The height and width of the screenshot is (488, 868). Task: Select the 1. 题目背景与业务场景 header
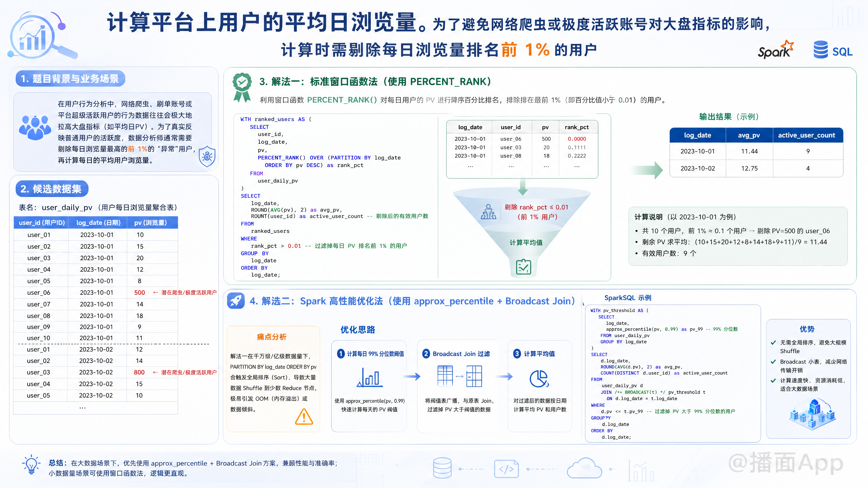70,78
